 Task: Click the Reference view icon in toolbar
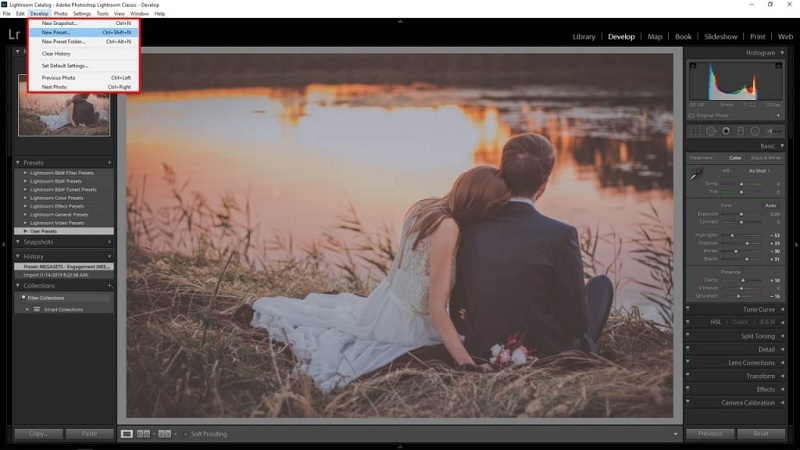(143, 434)
